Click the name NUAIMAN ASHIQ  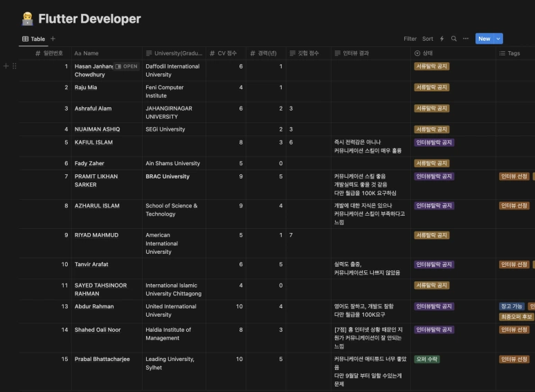pos(97,129)
